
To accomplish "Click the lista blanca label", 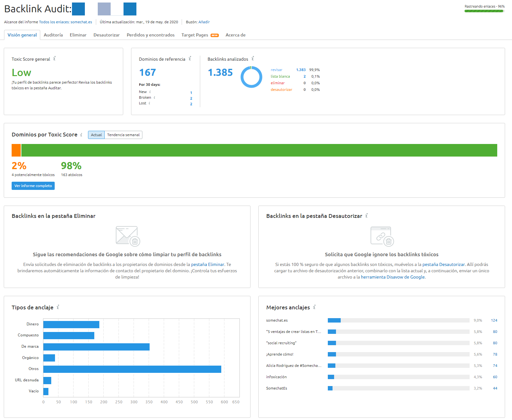I will click(280, 76).
